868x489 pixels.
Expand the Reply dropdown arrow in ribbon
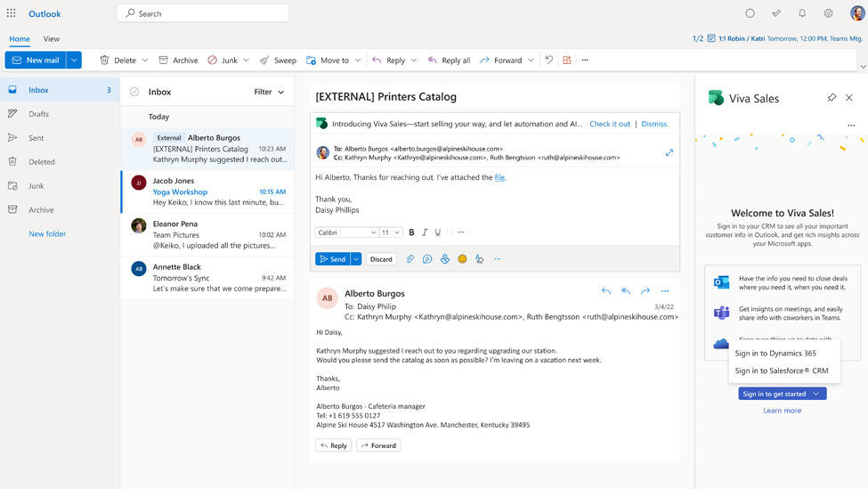click(413, 60)
